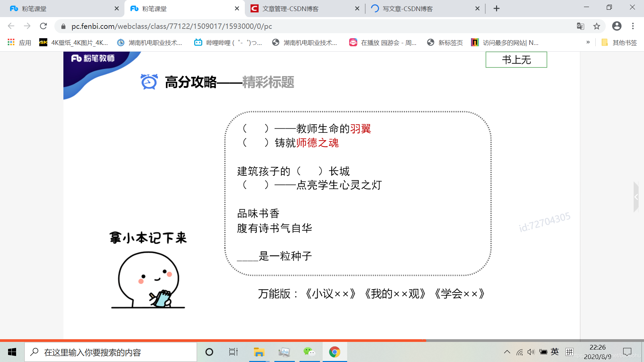Screen dimensions: 644x362
Task: Close the first 粉笔课堂 tab
Action: pos(117,9)
